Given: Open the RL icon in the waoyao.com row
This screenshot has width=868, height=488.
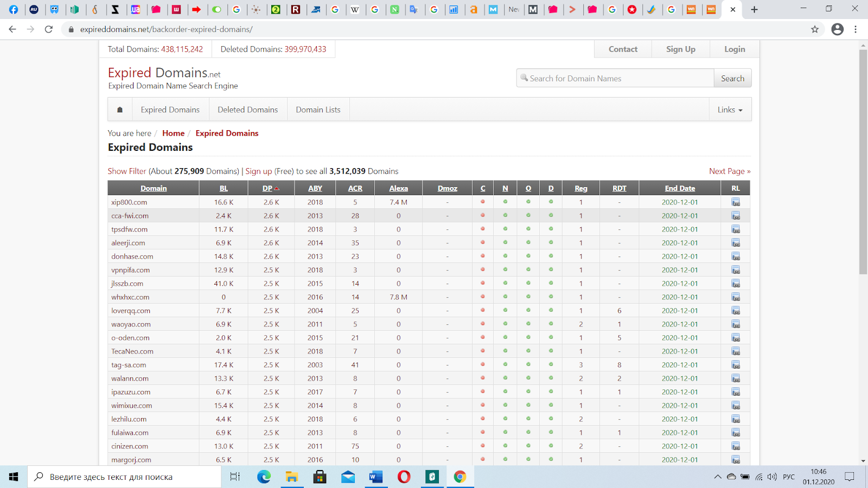Looking at the screenshot, I should pyautogui.click(x=736, y=324).
